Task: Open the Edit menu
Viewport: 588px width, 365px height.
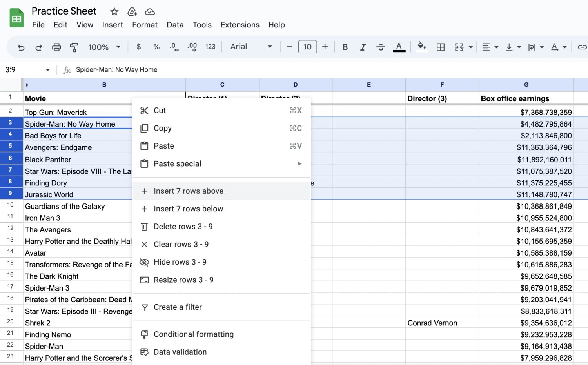Action: point(60,25)
